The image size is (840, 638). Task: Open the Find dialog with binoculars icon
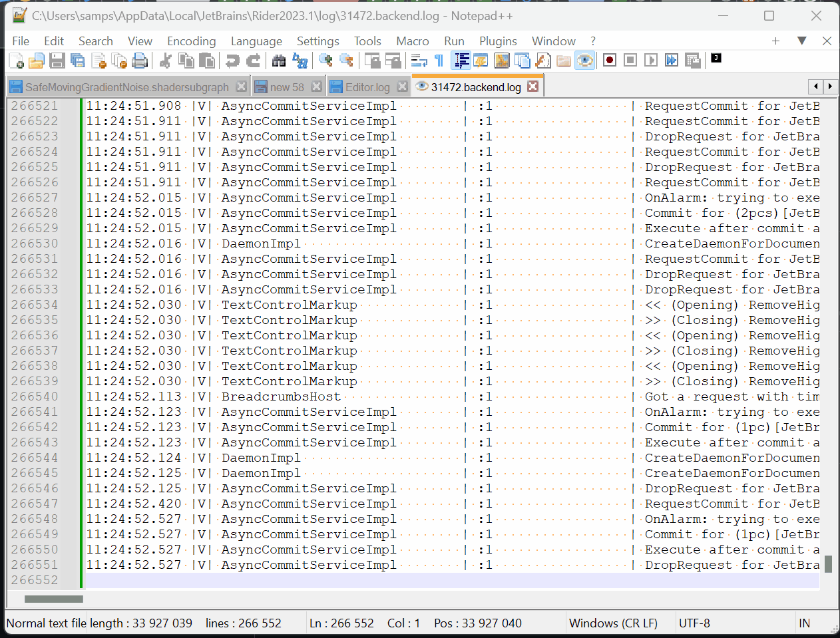279,60
